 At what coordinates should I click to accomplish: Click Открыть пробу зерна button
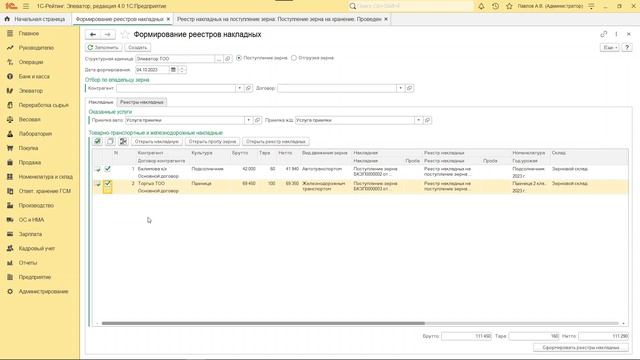[x=212, y=142]
